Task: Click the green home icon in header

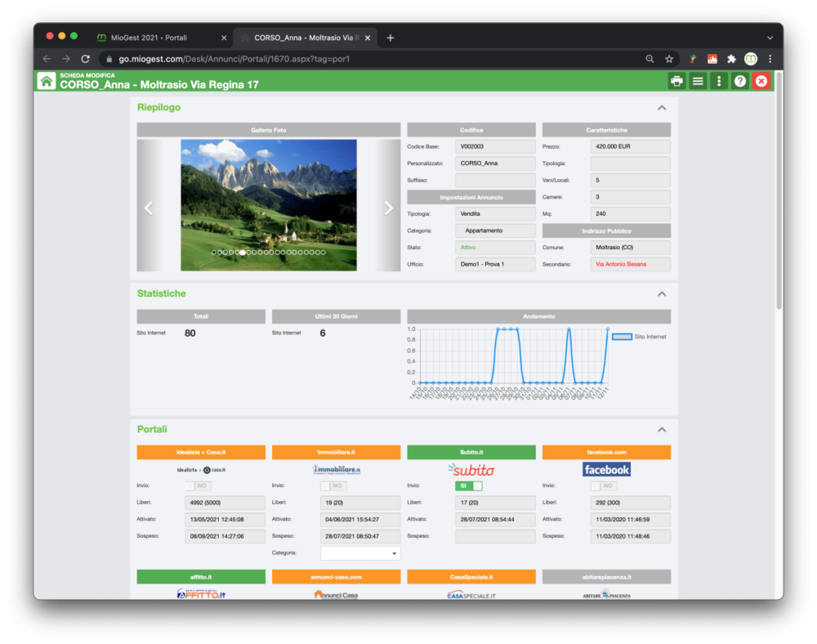Action: (47, 81)
